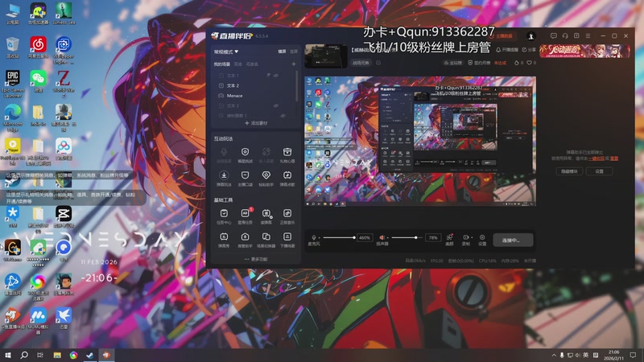Viewport: 644px width, 362px height.
Task: Click 开播提醒 bell button
Action: (507, 50)
